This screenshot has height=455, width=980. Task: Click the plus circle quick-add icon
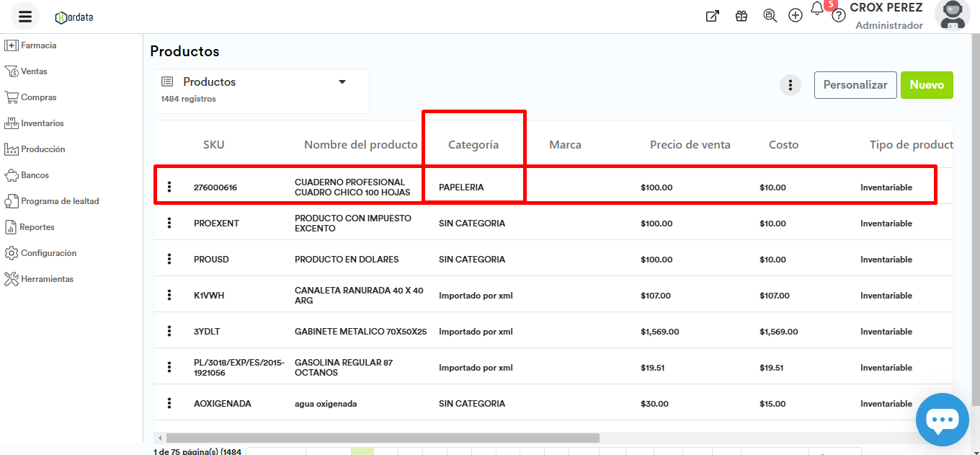click(x=796, y=16)
